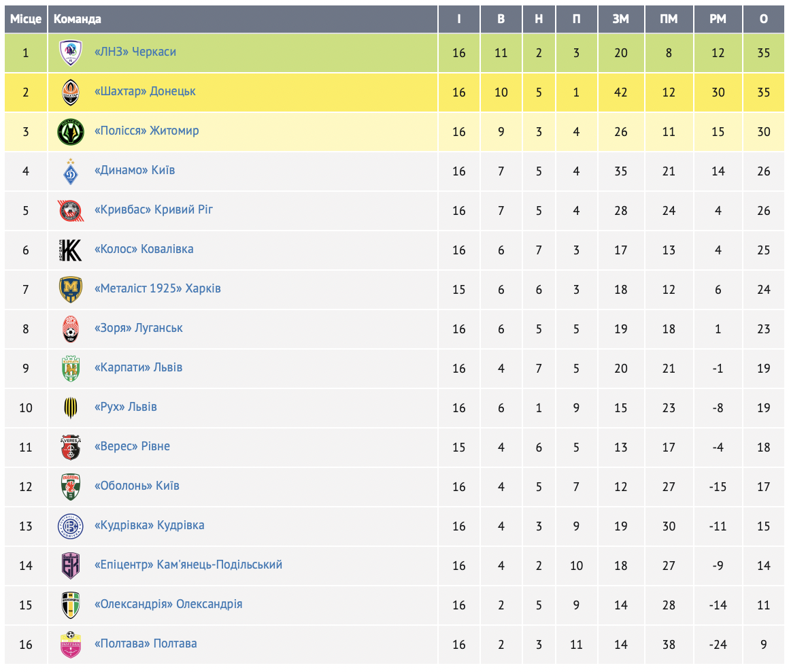Open the «Полтава» Полтава team link

click(x=146, y=643)
